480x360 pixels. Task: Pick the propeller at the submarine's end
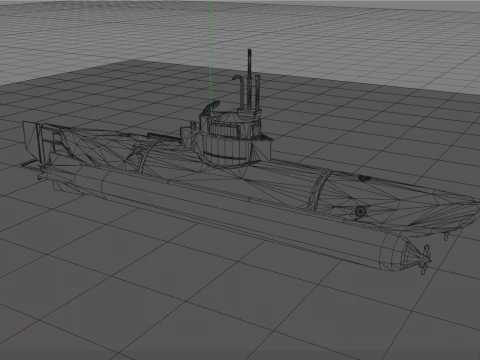click(x=425, y=259)
